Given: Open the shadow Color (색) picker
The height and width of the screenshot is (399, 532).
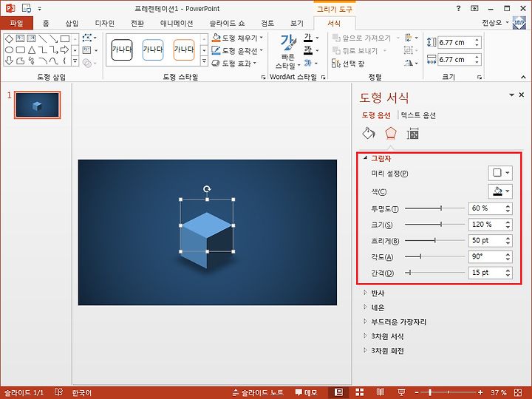Looking at the screenshot, I should pyautogui.click(x=500, y=191).
